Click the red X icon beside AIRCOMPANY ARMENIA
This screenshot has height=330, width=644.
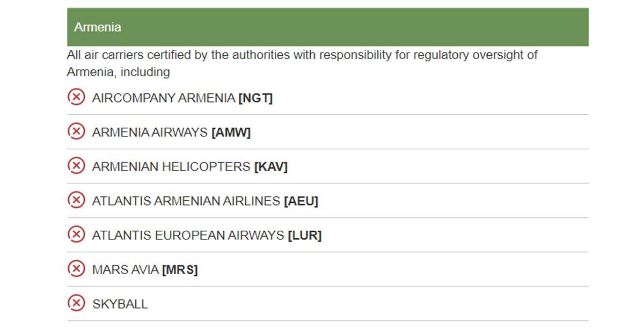click(76, 97)
